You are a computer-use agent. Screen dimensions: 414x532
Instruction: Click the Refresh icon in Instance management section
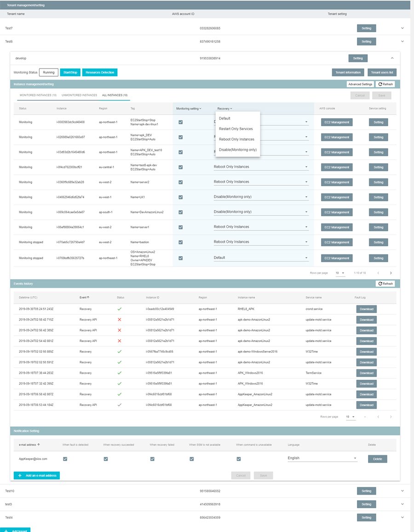385,84
